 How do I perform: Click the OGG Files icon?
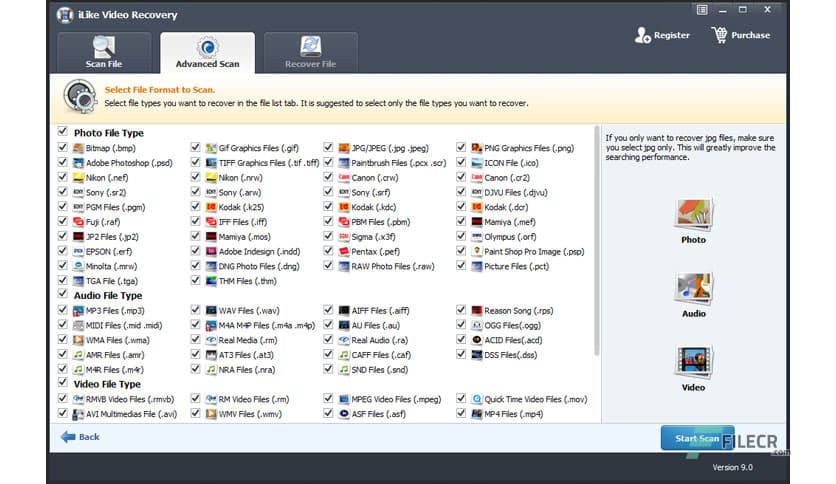[x=477, y=325]
